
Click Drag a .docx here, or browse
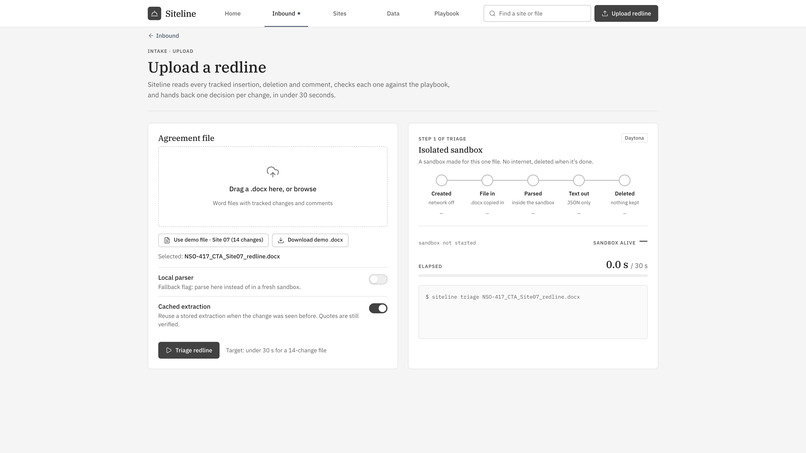click(272, 189)
